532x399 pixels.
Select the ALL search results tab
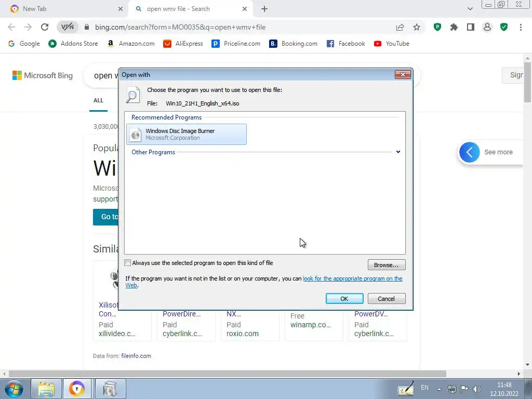pos(98,100)
